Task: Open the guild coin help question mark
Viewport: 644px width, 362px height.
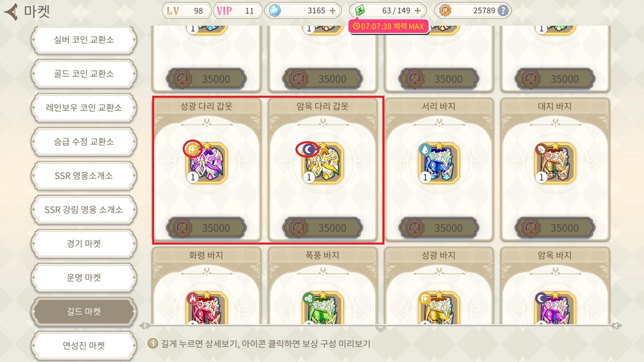Action: (x=503, y=11)
